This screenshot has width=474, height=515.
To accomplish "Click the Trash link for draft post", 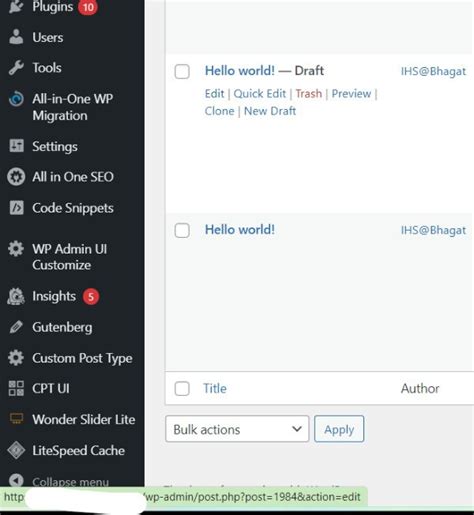I will [x=309, y=94].
